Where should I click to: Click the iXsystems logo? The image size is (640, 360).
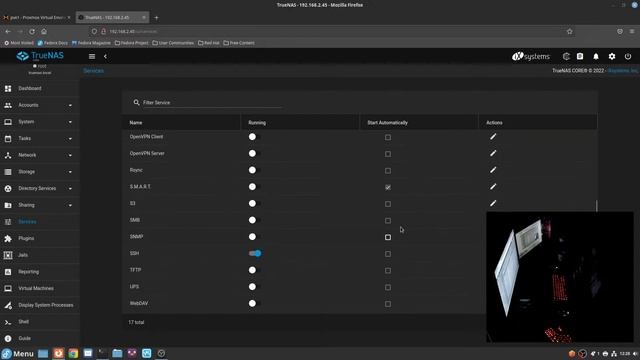pos(531,56)
